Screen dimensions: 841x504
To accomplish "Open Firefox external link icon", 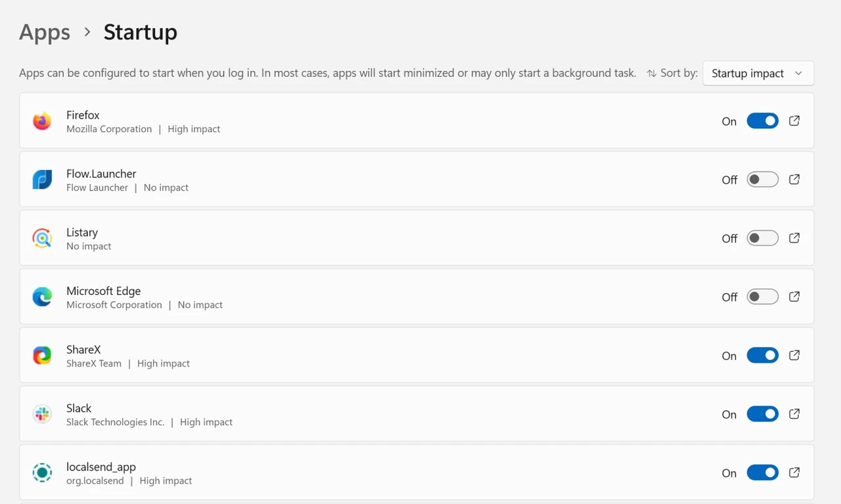I will [x=794, y=121].
